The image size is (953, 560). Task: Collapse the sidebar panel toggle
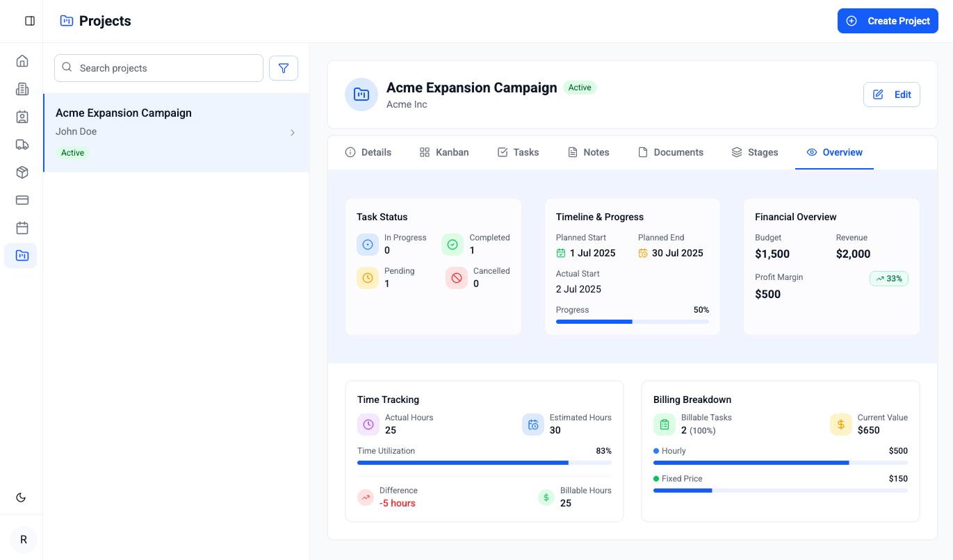pyautogui.click(x=30, y=21)
